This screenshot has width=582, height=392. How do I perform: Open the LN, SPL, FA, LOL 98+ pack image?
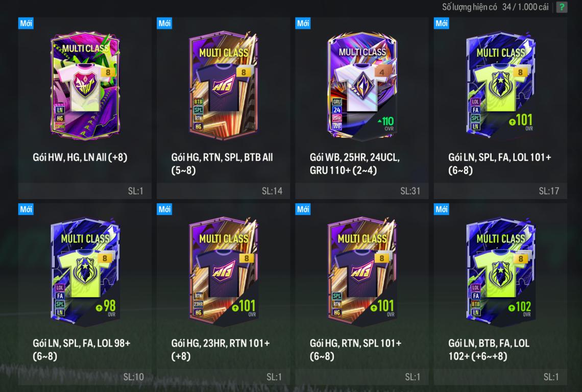[x=85, y=272]
